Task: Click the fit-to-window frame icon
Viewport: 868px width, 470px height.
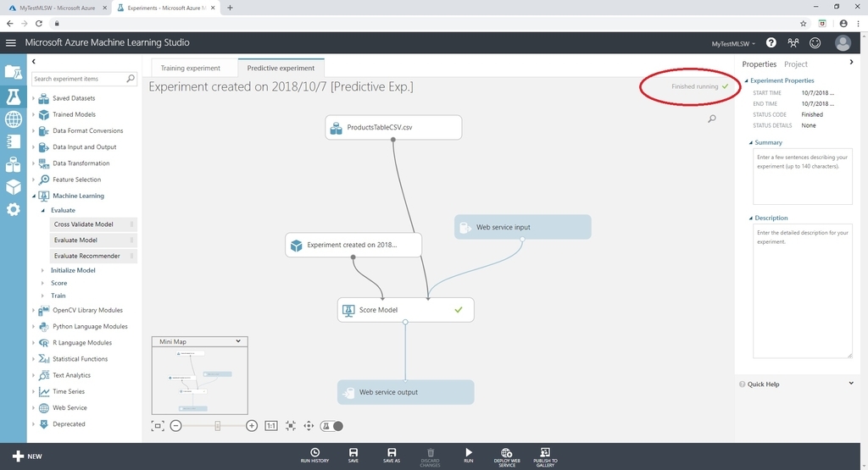Action: (157, 426)
